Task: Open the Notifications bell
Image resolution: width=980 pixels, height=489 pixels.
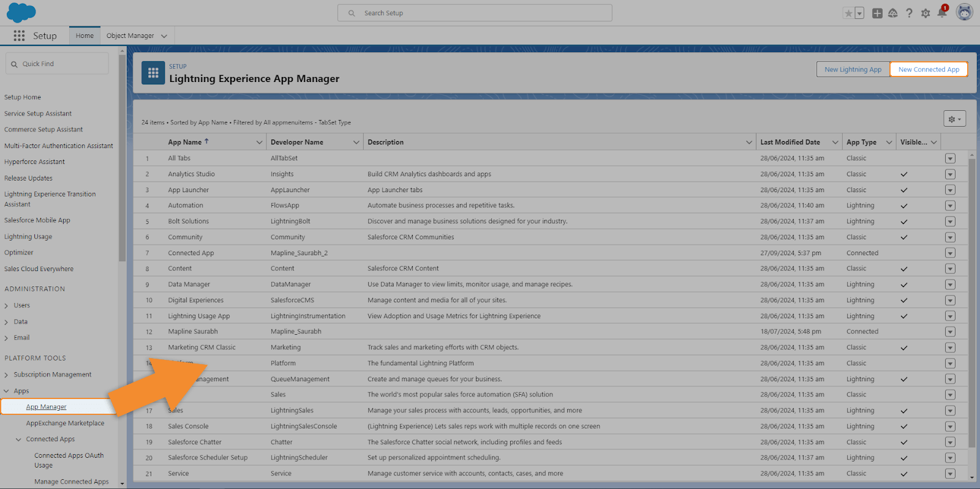Action: [x=942, y=12]
